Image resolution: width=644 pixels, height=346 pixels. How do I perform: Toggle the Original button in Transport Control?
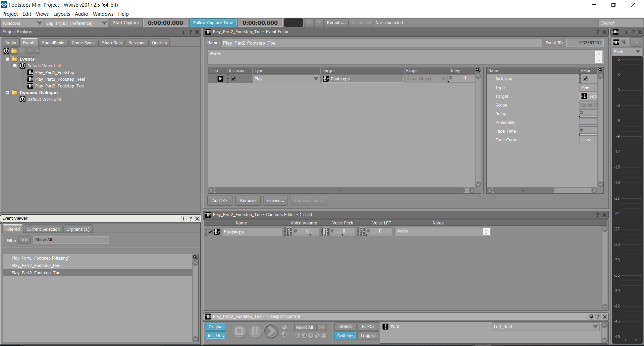tap(216, 327)
